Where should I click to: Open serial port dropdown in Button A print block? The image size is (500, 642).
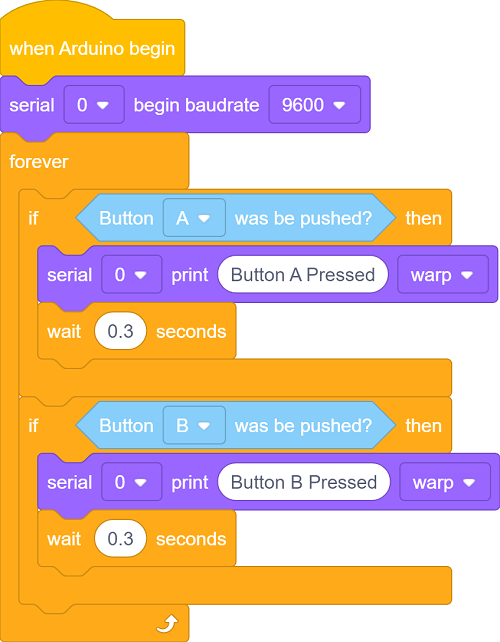pyautogui.click(x=132, y=275)
